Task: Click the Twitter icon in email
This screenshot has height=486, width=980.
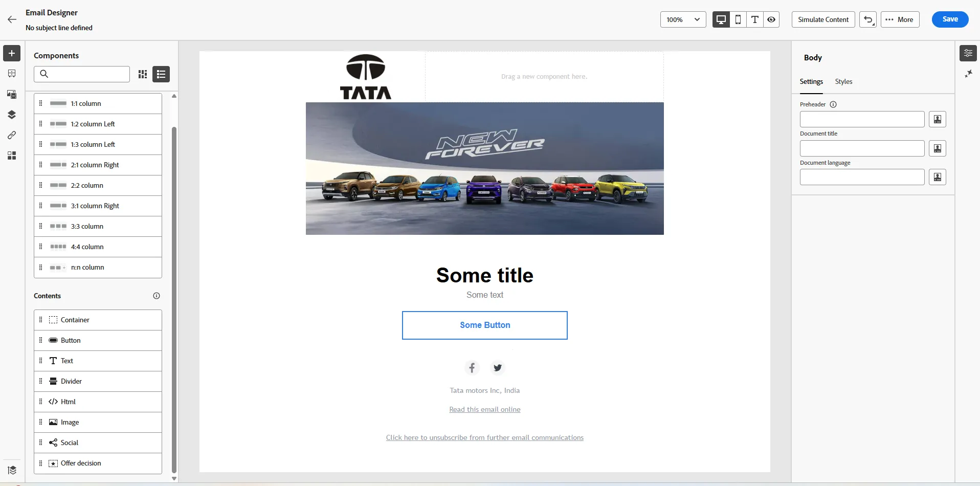Action: point(498,368)
